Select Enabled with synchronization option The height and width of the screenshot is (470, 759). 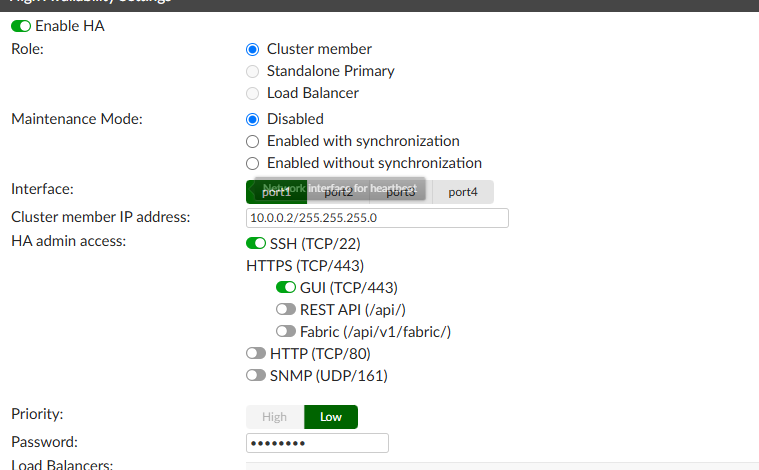coord(253,141)
